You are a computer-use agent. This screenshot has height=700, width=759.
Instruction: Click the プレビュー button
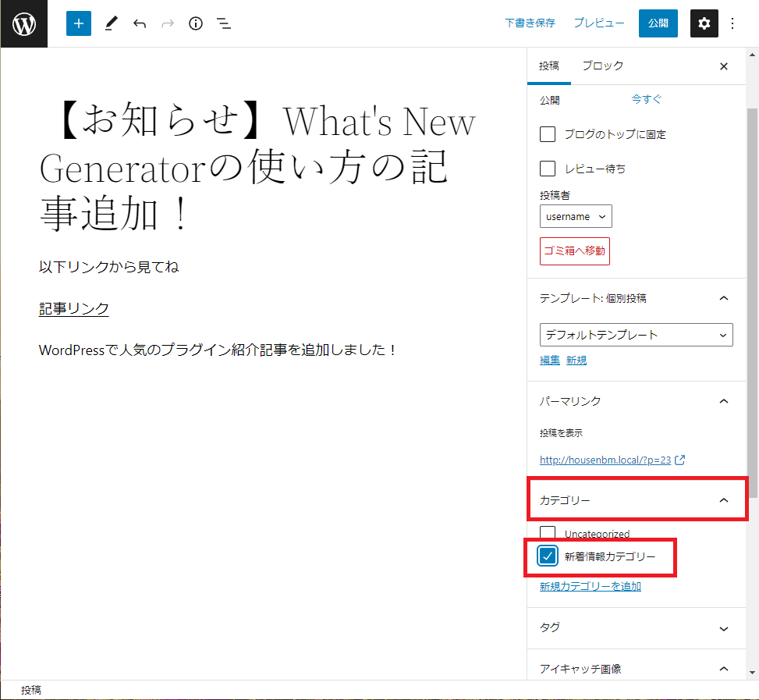(599, 23)
